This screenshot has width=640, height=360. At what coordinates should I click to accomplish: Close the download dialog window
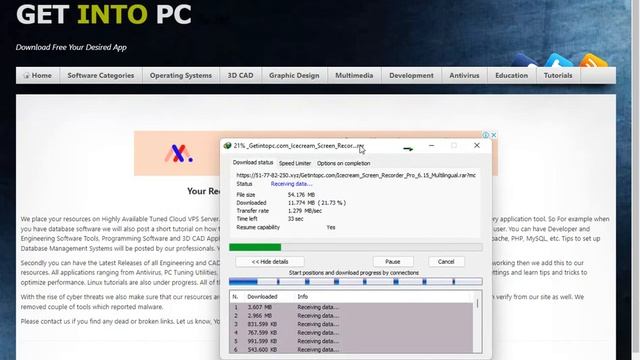coord(477,145)
